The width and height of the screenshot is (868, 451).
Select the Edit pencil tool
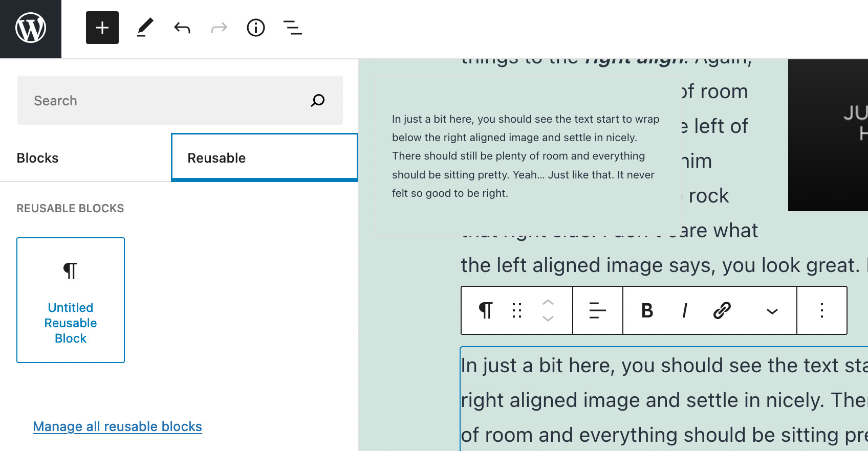pyautogui.click(x=145, y=28)
